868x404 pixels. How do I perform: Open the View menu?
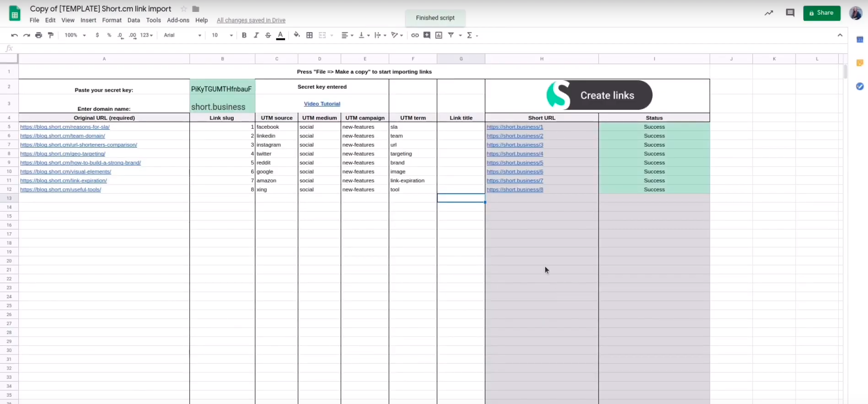(68, 20)
